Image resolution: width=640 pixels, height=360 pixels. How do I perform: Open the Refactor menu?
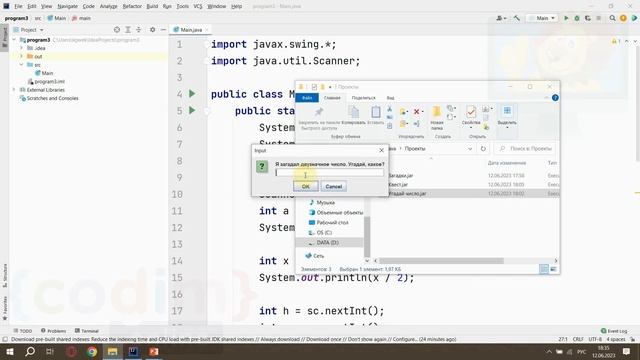click(132, 6)
